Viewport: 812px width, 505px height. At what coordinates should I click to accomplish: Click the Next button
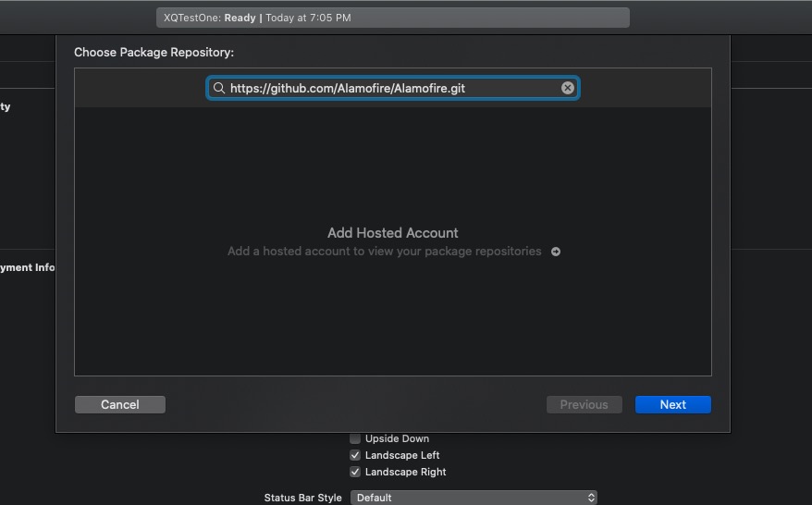(672, 404)
